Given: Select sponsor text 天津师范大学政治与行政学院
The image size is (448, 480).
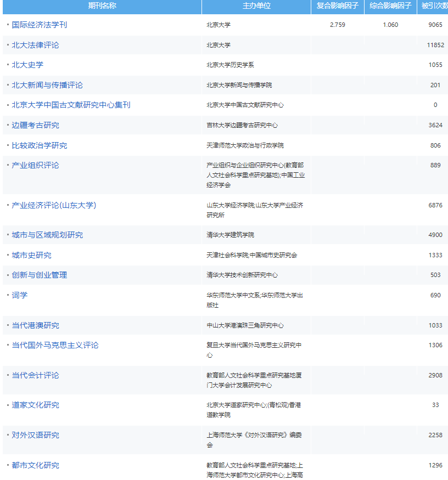Looking at the screenshot, I should (x=245, y=145).
